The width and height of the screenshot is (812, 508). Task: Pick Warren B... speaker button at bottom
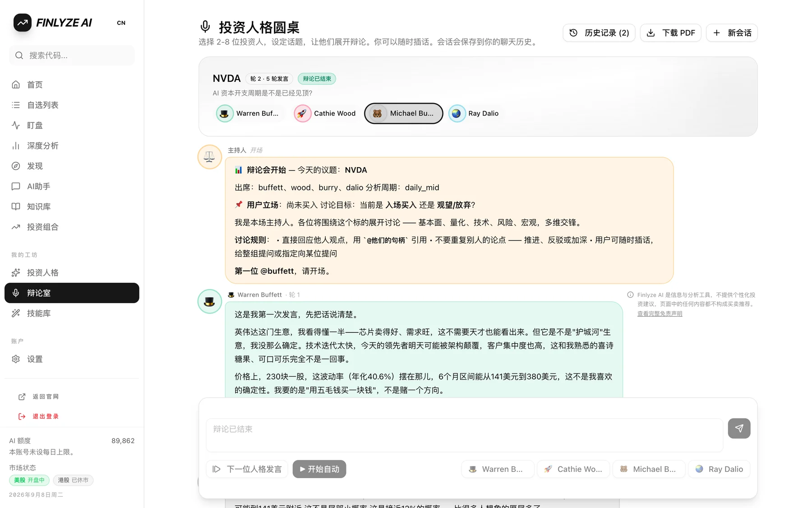(x=498, y=469)
